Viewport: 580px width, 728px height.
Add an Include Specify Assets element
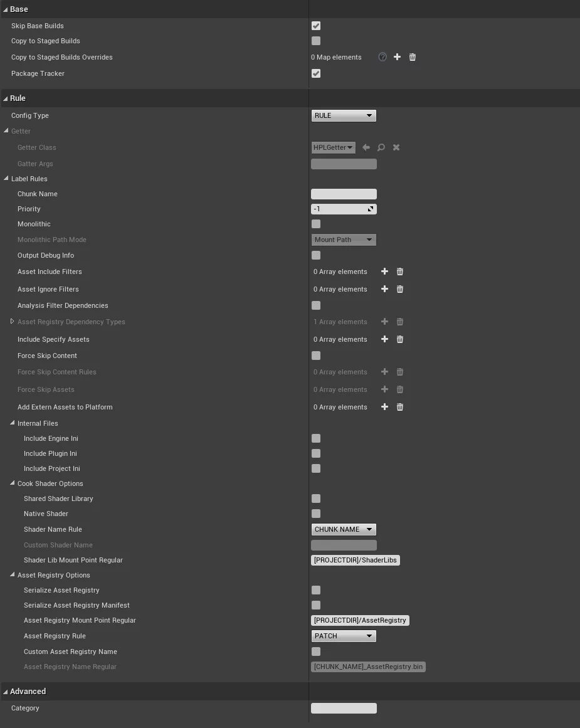pyautogui.click(x=384, y=339)
